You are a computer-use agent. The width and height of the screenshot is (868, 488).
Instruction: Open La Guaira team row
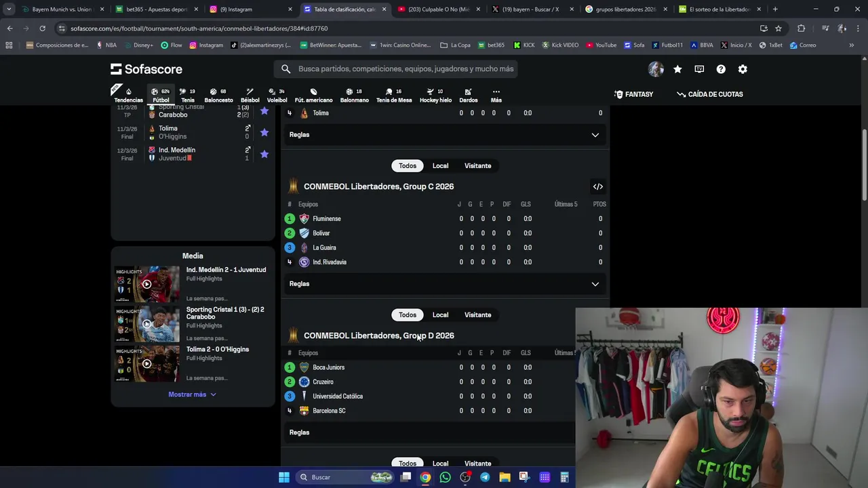(446, 247)
